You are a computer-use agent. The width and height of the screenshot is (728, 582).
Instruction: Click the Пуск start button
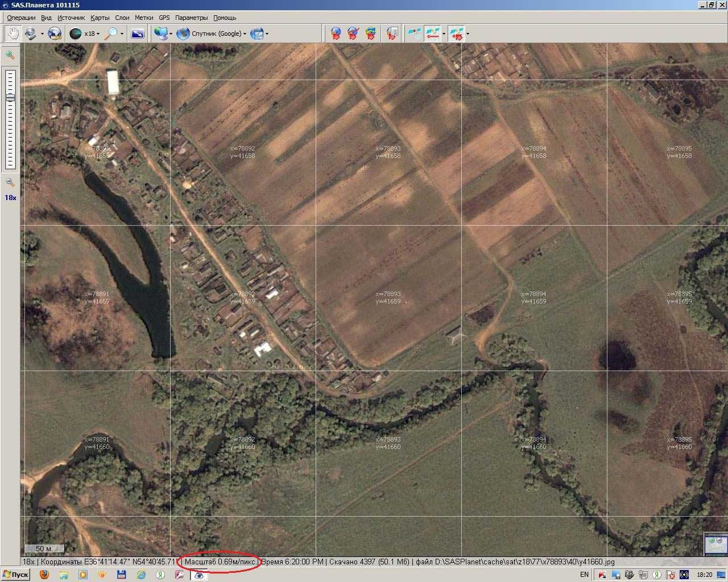[15, 575]
